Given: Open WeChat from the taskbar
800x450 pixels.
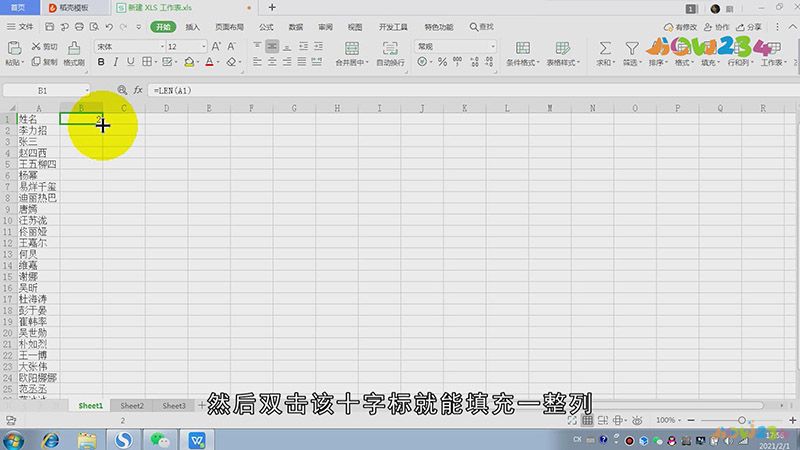Looking at the screenshot, I should (160, 440).
